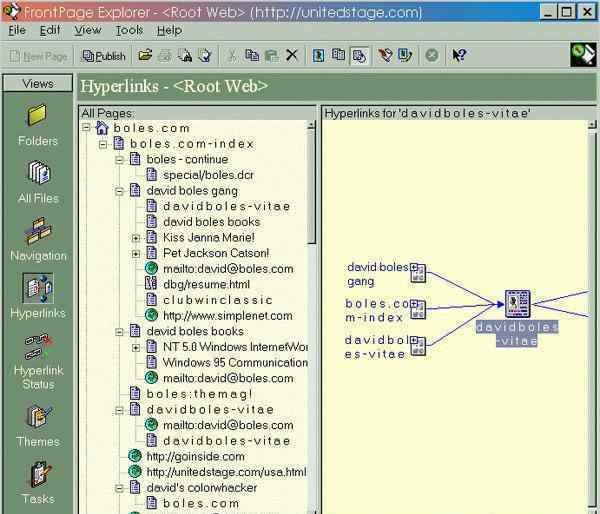This screenshot has height=514, width=600.
Task: Click the All Pages vertical scrollbar thumb
Action: click(x=312, y=186)
